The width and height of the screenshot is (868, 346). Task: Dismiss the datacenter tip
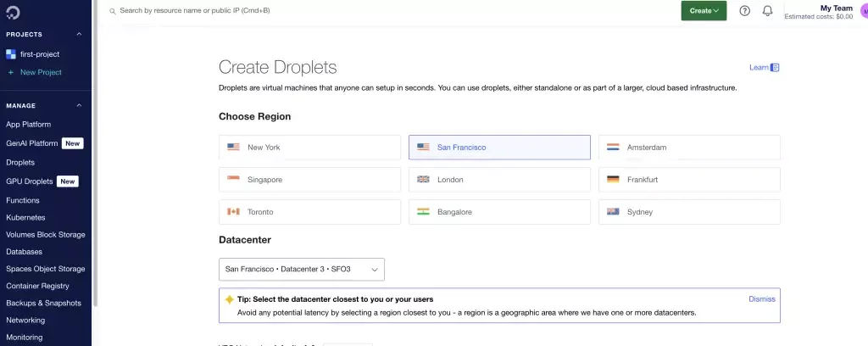coord(762,299)
